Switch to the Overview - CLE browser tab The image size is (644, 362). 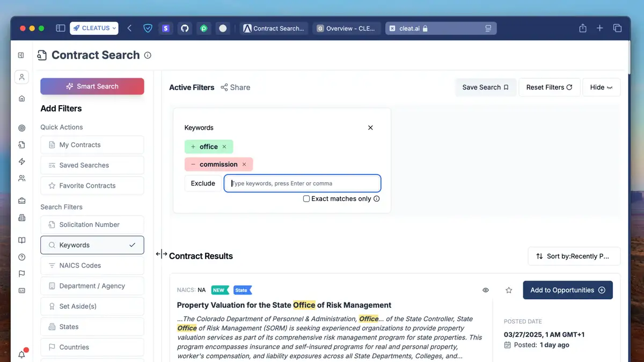click(347, 28)
